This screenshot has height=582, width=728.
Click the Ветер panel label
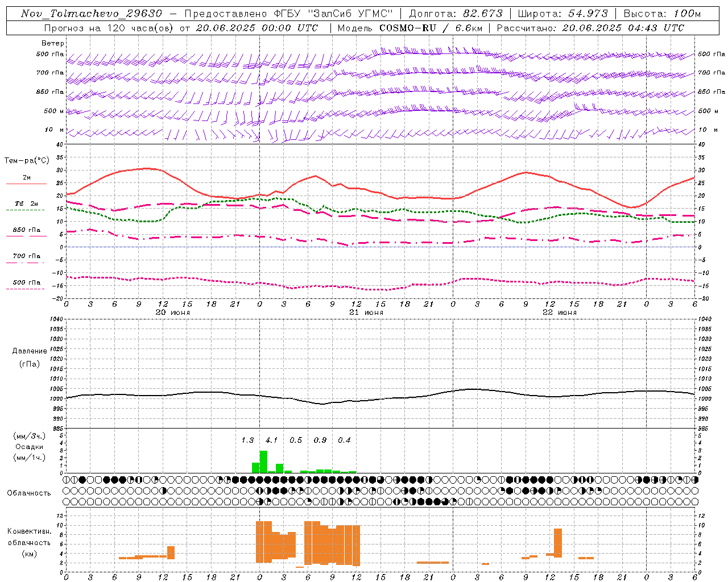coord(53,43)
